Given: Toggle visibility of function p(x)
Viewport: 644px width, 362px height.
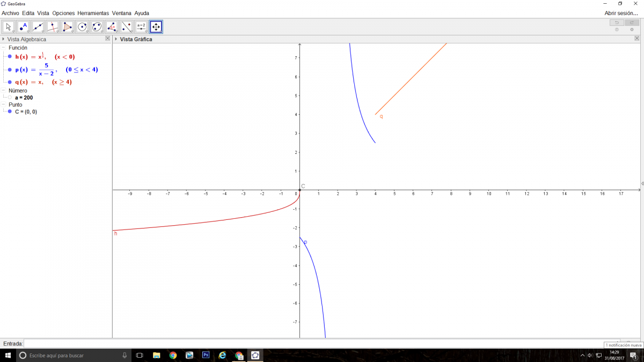Looking at the screenshot, I should click(x=10, y=70).
